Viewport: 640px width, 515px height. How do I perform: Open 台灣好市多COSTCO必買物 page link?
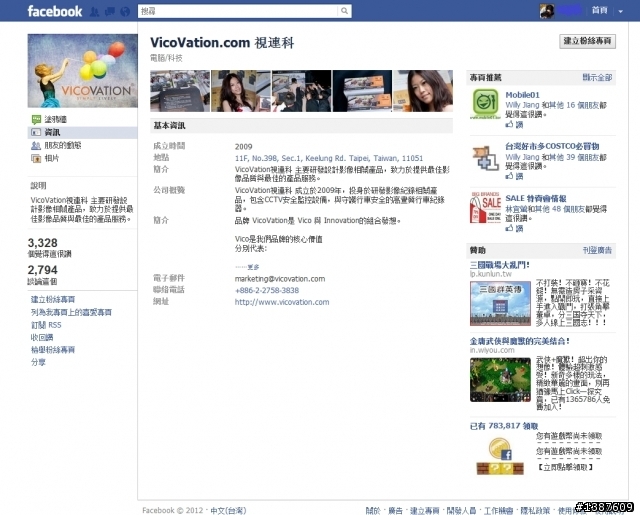pyautogui.click(x=552, y=146)
